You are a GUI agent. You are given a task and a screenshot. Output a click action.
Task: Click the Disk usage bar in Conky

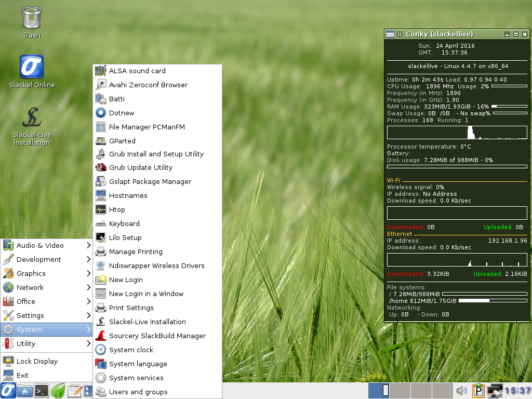click(457, 167)
